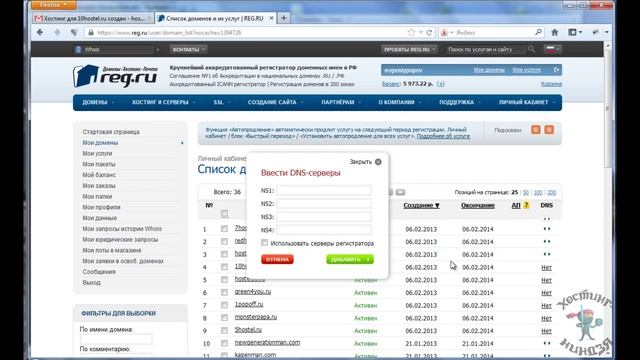Click the Whois globe icon
The width and height of the screenshot is (640, 360).
click(78, 49)
